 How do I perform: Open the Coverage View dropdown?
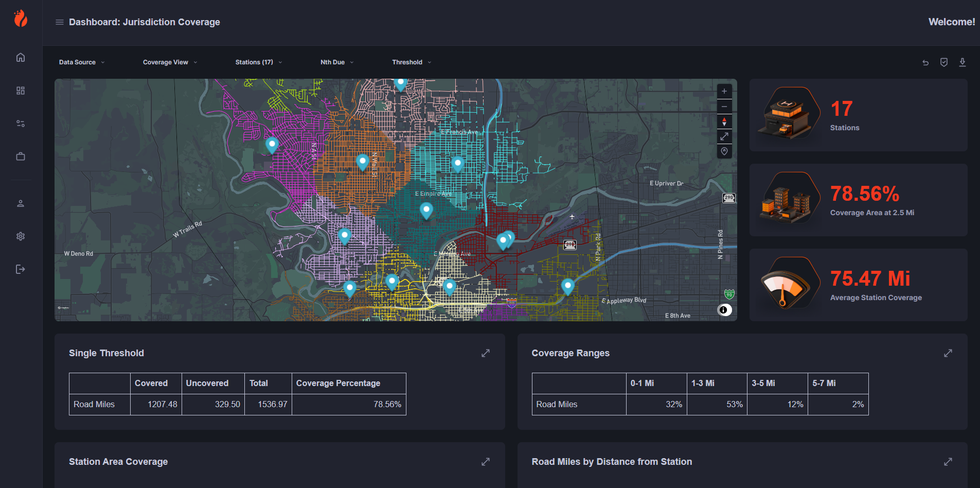point(170,62)
